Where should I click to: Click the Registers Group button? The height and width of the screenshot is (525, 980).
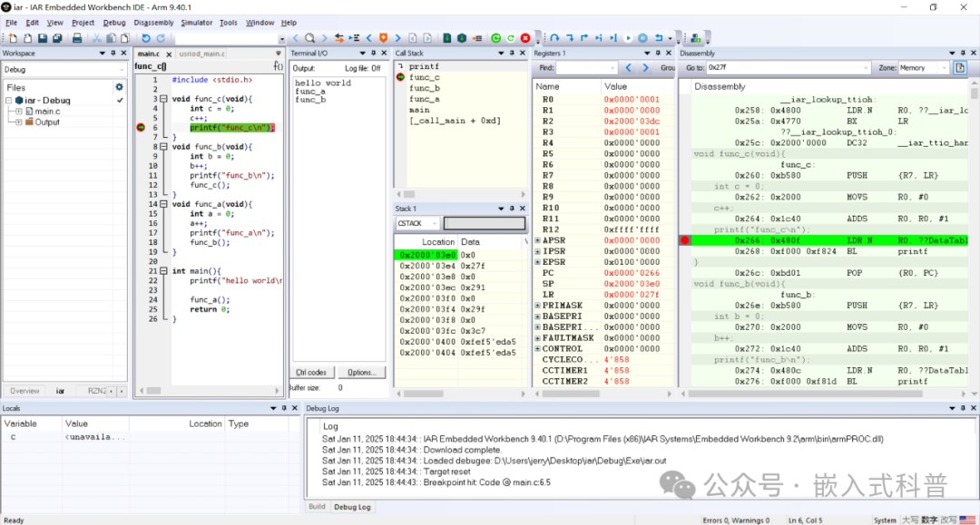click(x=667, y=67)
